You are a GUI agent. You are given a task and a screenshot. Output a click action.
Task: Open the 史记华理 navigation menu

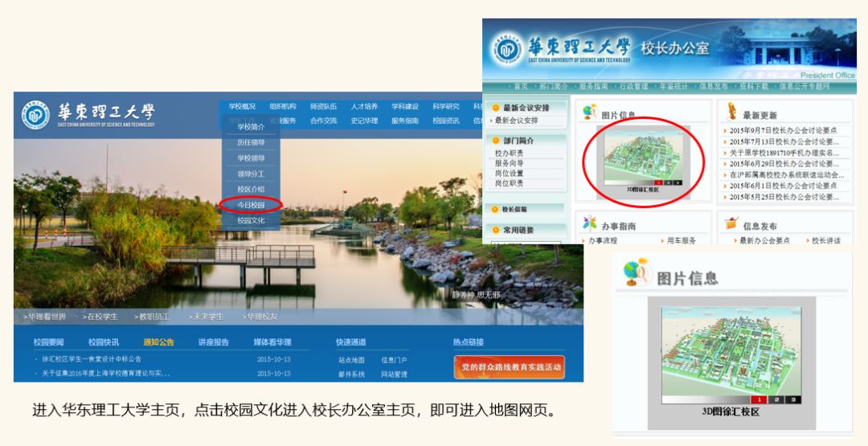[364, 121]
